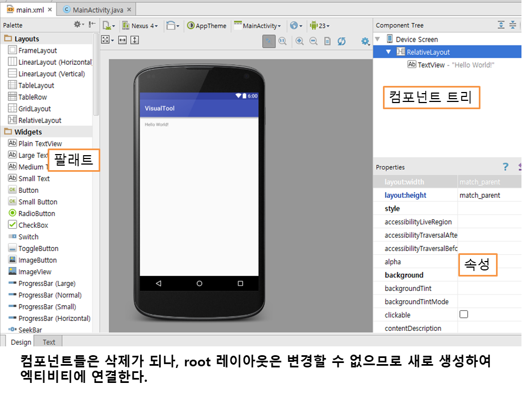Toggle layout height expand-vertical icon

click(x=135, y=40)
